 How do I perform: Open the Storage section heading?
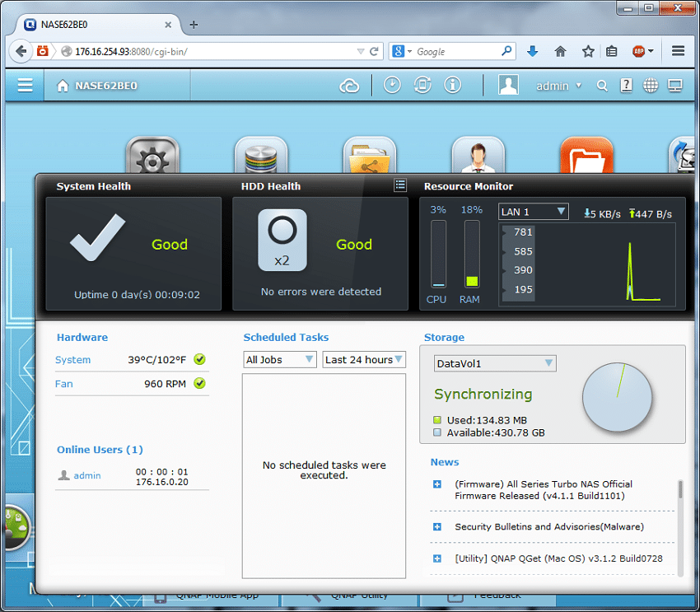444,338
